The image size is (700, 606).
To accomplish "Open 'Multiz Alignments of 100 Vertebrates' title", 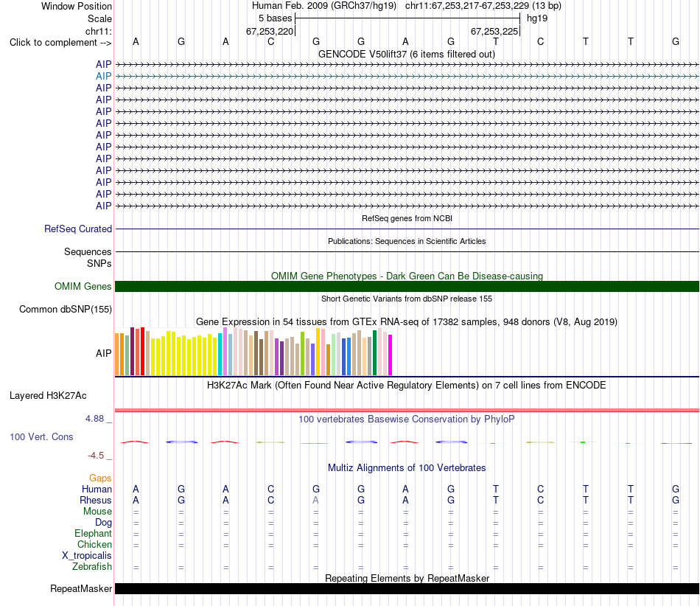I will (x=407, y=468).
